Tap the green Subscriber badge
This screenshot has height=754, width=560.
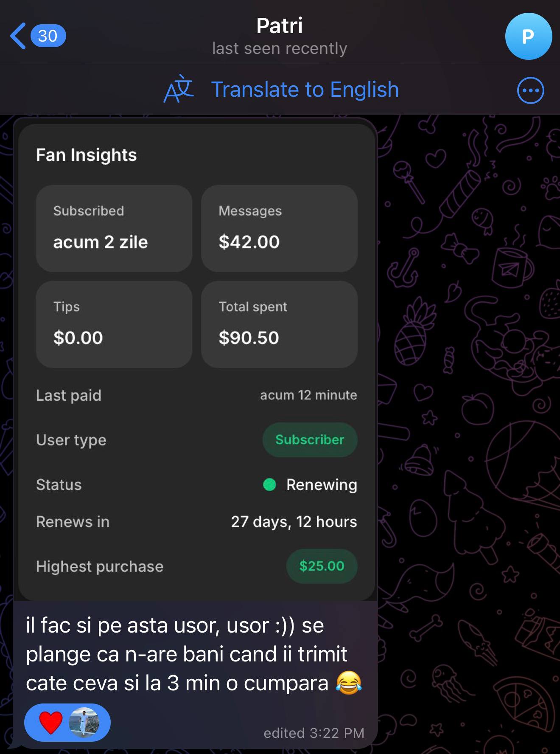click(x=310, y=440)
